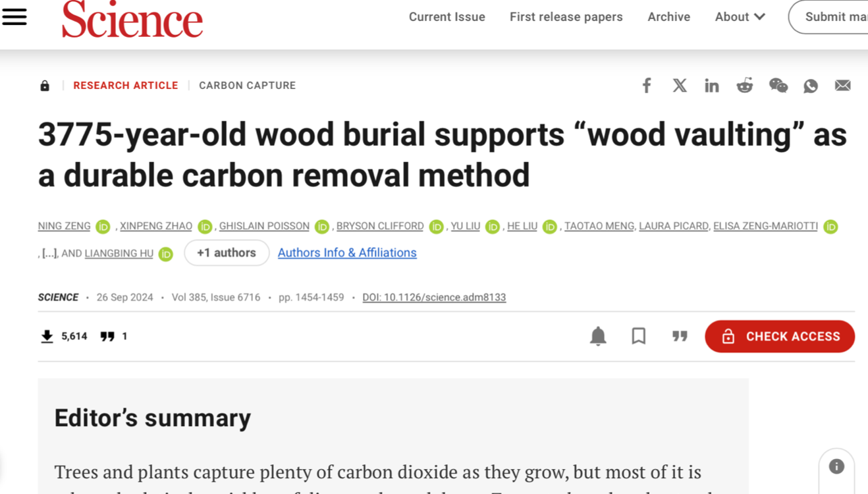Open the hamburger navigation menu
868x494 pixels.
(14, 17)
